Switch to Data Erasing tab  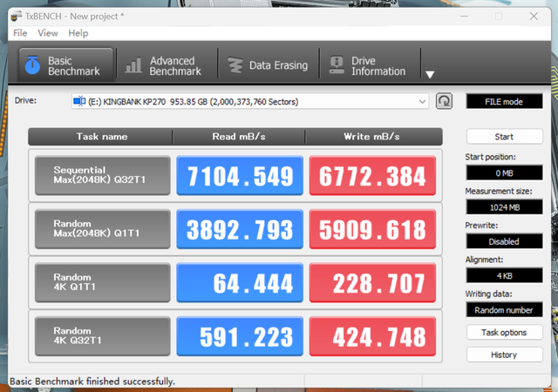[269, 65]
